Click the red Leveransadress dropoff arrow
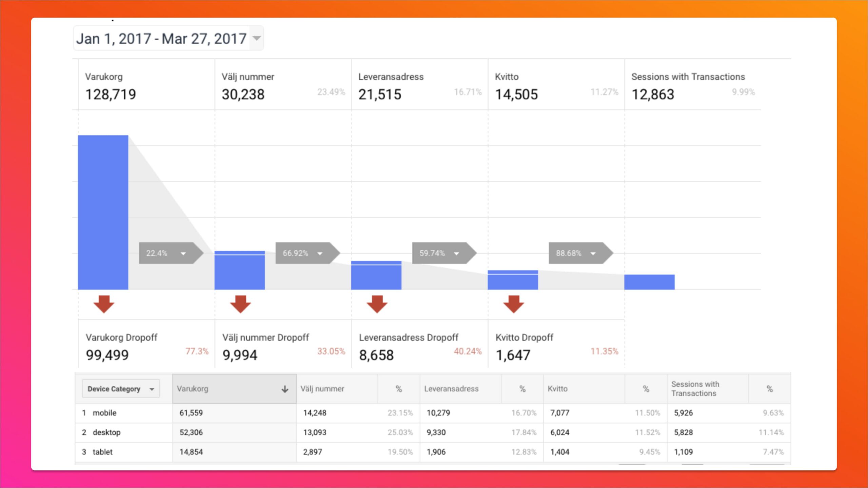868x488 pixels. (x=377, y=304)
